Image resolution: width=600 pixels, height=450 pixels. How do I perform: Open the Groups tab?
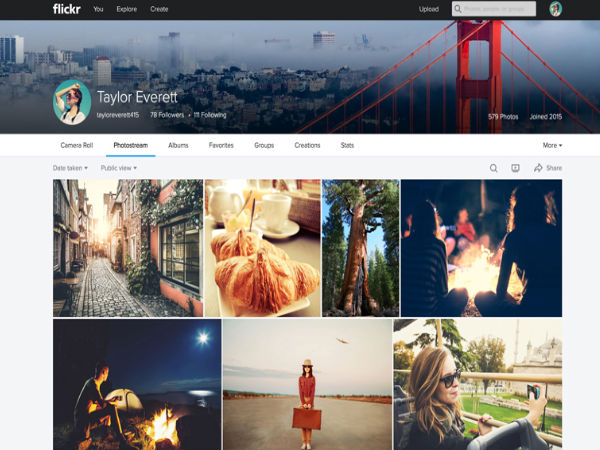click(x=264, y=145)
